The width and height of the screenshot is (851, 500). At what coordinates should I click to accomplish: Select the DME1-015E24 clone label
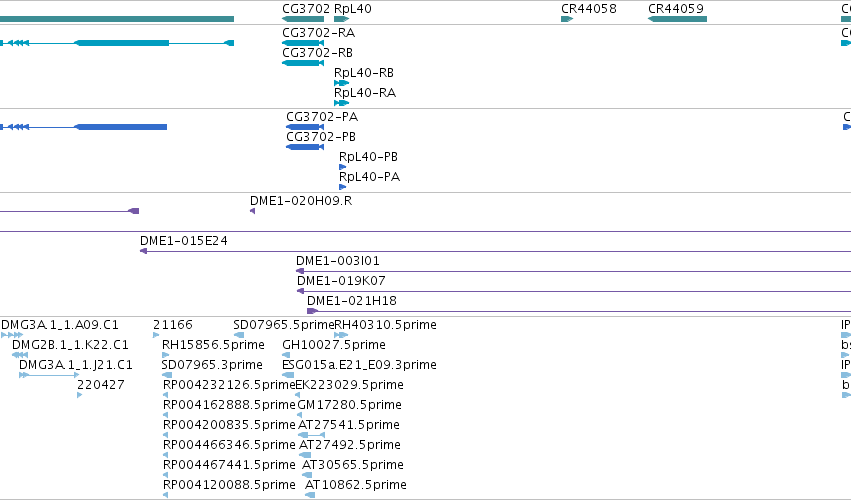pos(184,241)
